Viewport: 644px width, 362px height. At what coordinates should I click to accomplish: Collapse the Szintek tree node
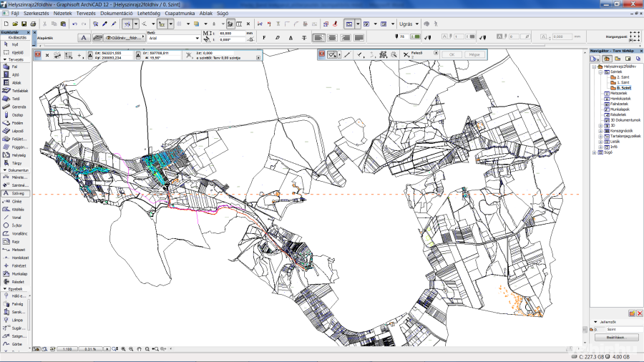tap(601, 72)
